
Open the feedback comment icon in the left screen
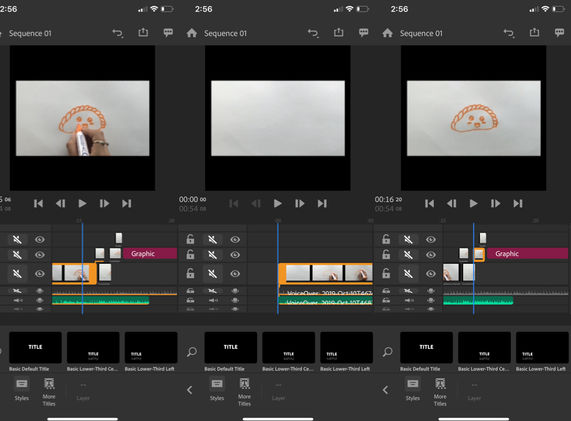tap(168, 33)
